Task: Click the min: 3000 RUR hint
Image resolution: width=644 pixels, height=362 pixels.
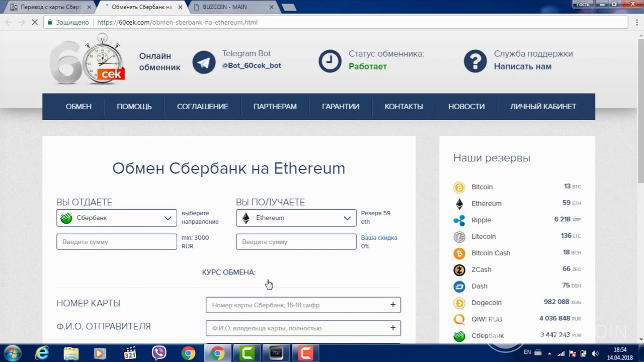Action: coord(195,242)
